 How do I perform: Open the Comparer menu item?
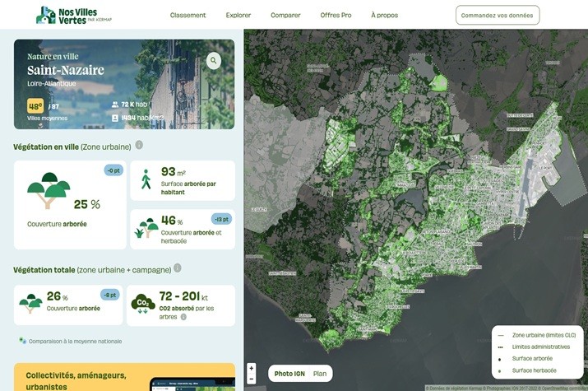(x=285, y=16)
